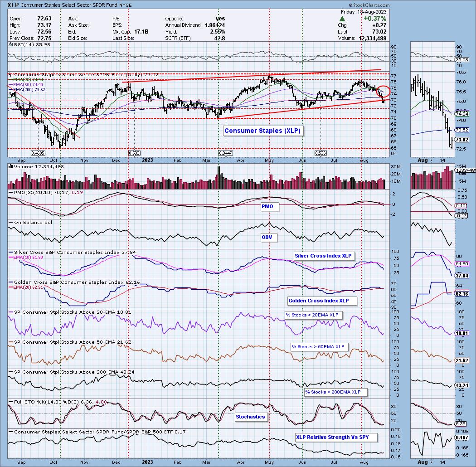Click the 73.52 price tag in side panel
The height and width of the screenshot is (467, 476).
point(462,130)
